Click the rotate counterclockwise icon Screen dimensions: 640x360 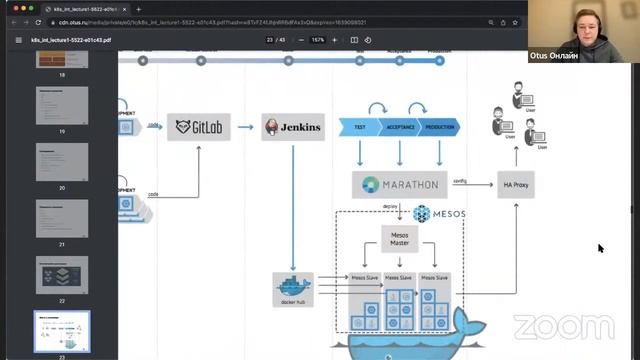click(x=368, y=40)
